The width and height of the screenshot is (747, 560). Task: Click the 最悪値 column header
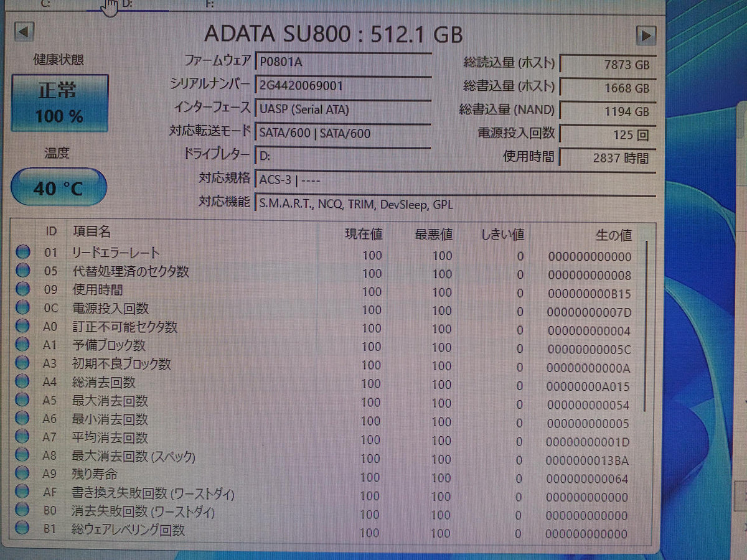(434, 235)
